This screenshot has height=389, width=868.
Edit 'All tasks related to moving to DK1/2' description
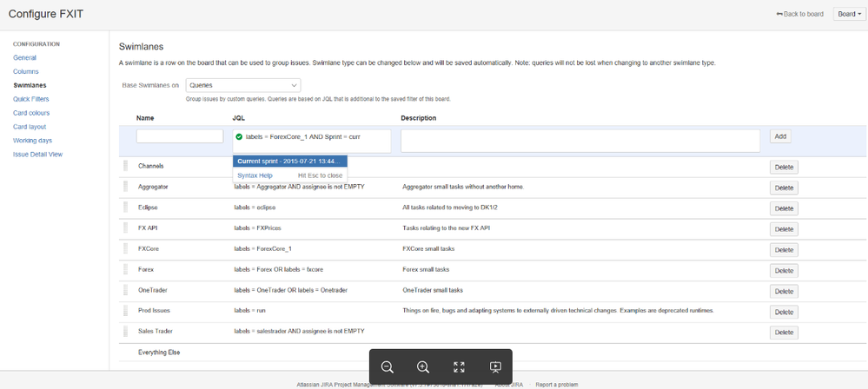pyautogui.click(x=450, y=208)
